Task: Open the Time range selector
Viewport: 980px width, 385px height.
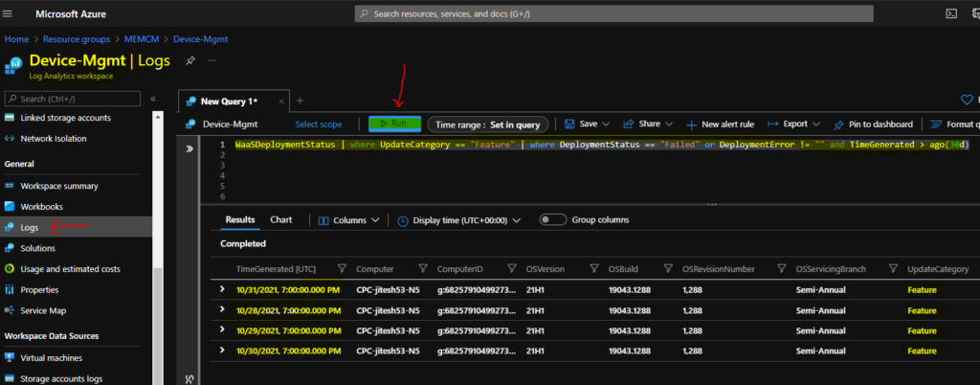Action: 487,125
